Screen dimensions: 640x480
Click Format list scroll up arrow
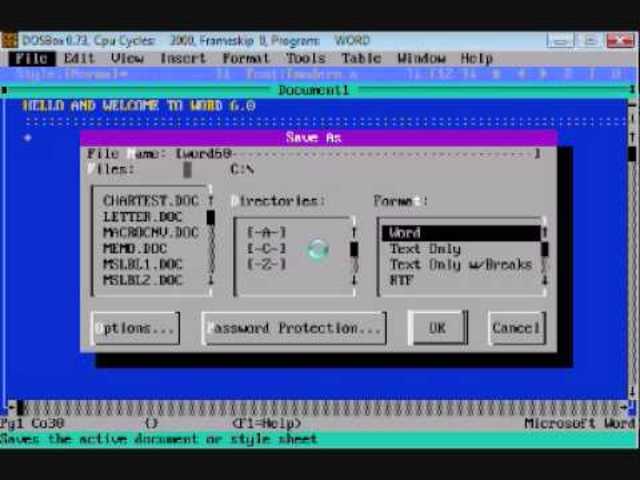[x=544, y=233]
